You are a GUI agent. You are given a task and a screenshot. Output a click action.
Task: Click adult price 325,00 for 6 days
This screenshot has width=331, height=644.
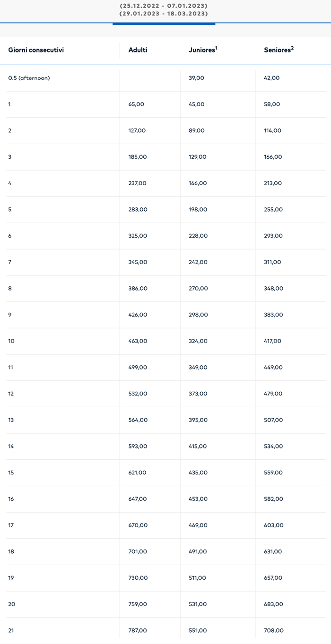click(138, 236)
